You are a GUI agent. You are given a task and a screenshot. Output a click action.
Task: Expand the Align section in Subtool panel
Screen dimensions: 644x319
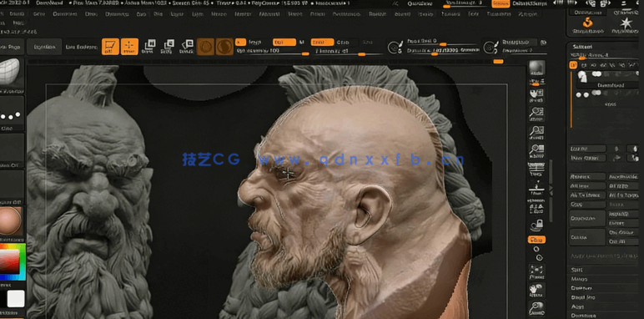pyautogui.click(x=576, y=306)
